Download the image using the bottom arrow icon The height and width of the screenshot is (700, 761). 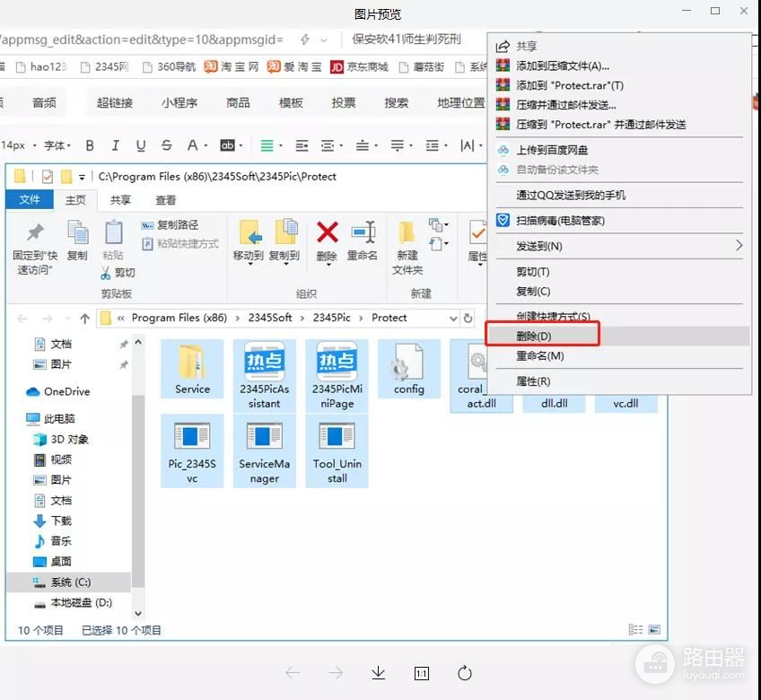378,673
